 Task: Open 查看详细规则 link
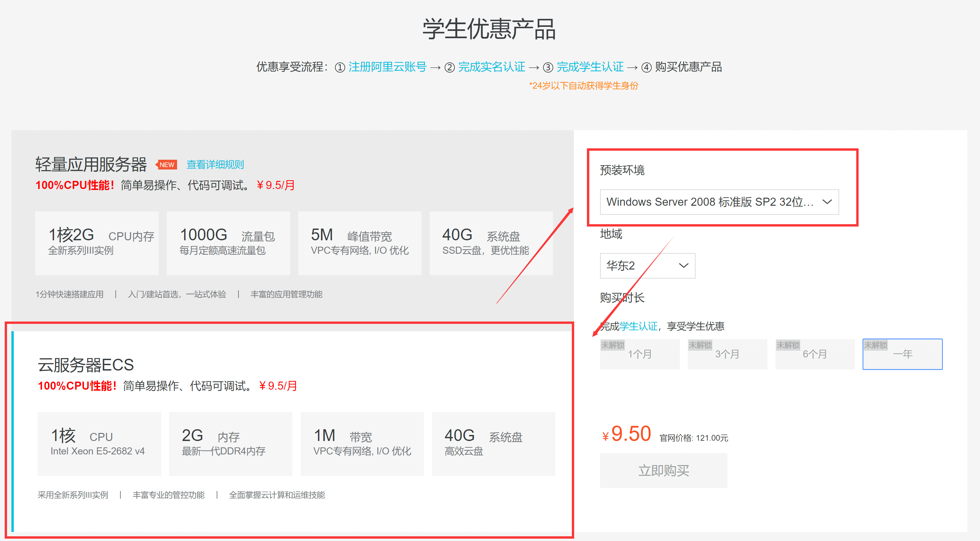(x=215, y=164)
